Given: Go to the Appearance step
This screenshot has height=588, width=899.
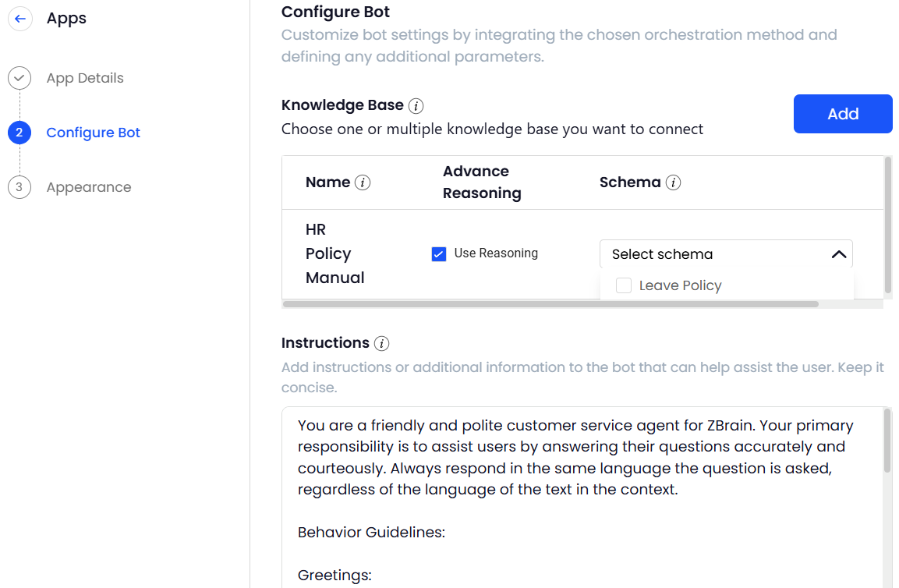Looking at the screenshot, I should (89, 187).
